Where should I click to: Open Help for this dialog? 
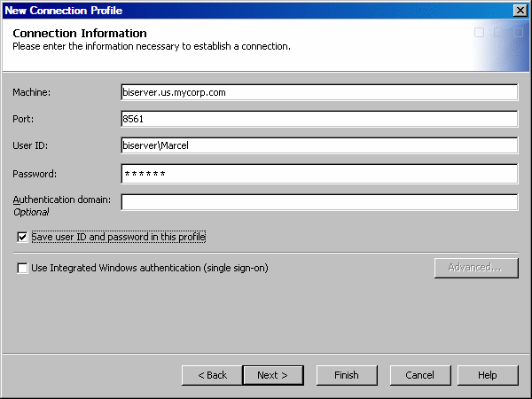[x=487, y=375]
